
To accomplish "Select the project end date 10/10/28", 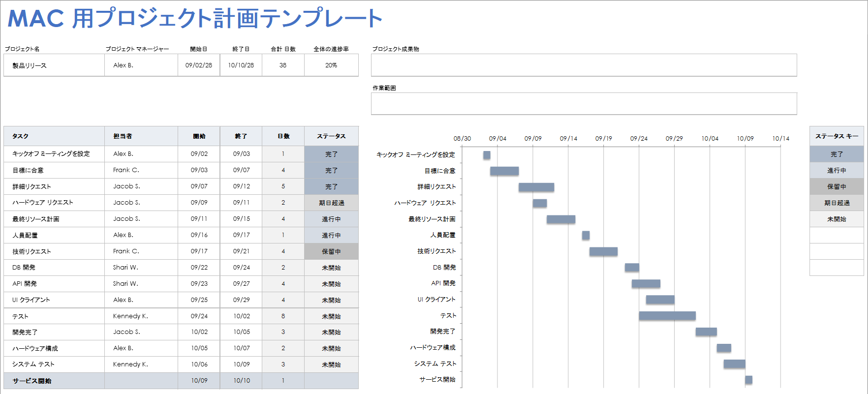I will pos(241,65).
